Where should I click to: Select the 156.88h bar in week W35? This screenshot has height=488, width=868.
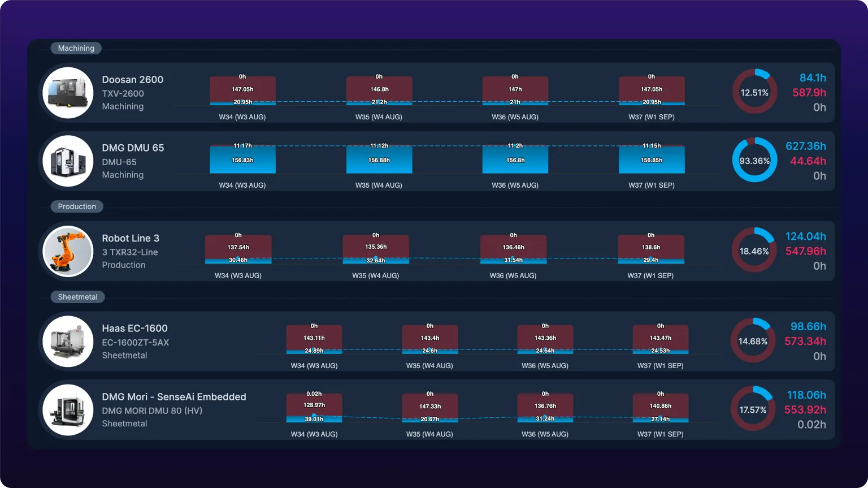coord(379,160)
